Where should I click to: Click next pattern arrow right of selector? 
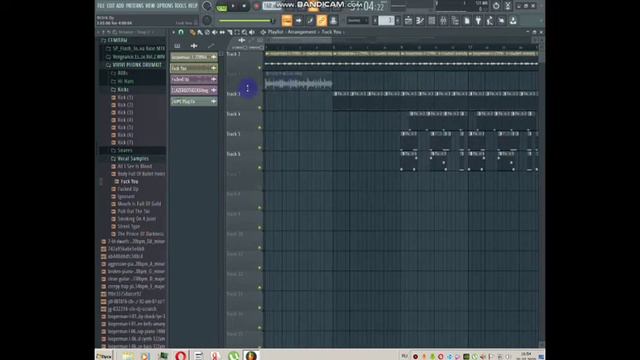[x=398, y=20]
